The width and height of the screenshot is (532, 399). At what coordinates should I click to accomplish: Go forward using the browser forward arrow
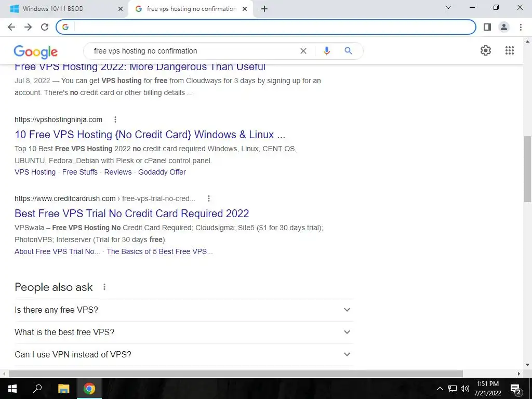(28, 27)
